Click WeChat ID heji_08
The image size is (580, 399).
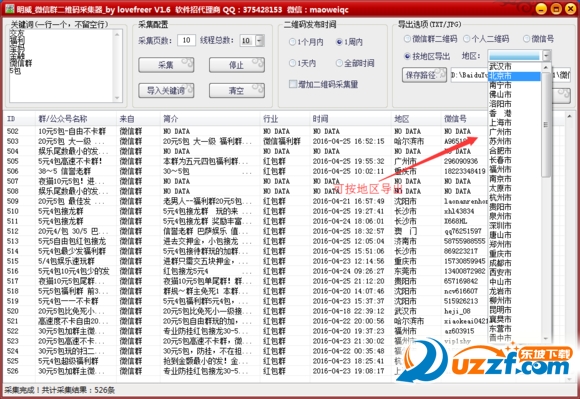(x=456, y=311)
